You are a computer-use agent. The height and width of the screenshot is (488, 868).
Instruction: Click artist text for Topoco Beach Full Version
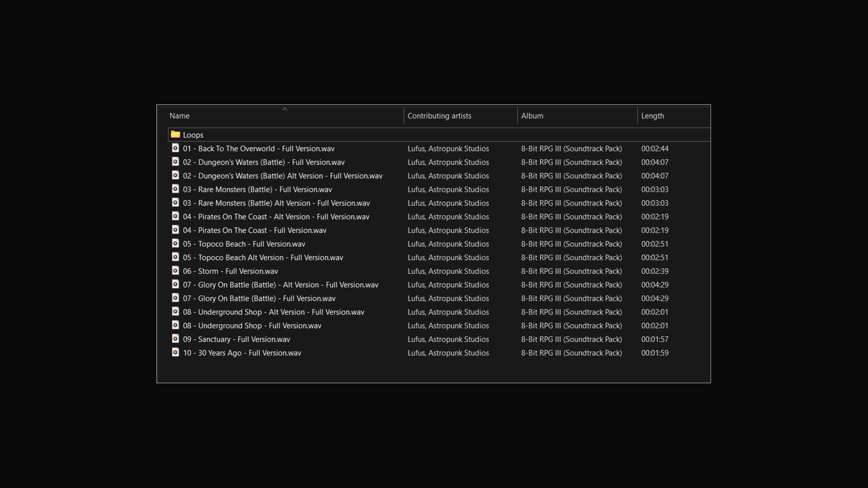pyautogui.click(x=448, y=244)
